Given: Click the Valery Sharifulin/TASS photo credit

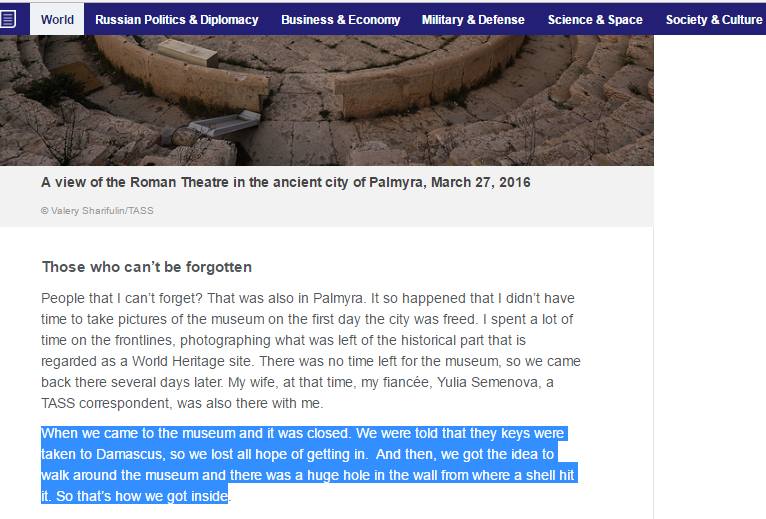Looking at the screenshot, I should (102, 211).
